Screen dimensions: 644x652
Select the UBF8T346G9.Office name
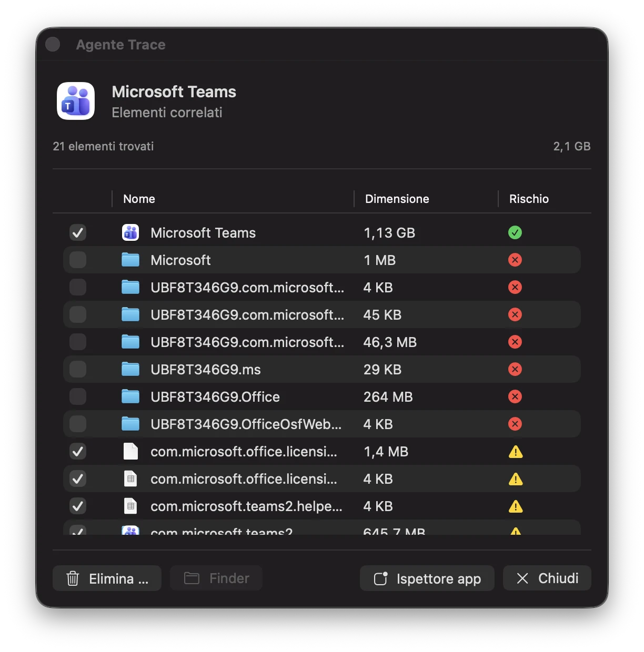[x=215, y=397]
